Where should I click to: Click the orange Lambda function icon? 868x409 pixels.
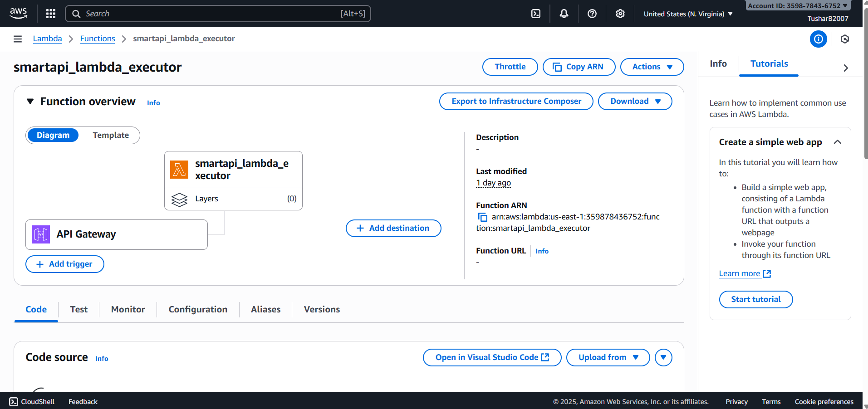[179, 170]
